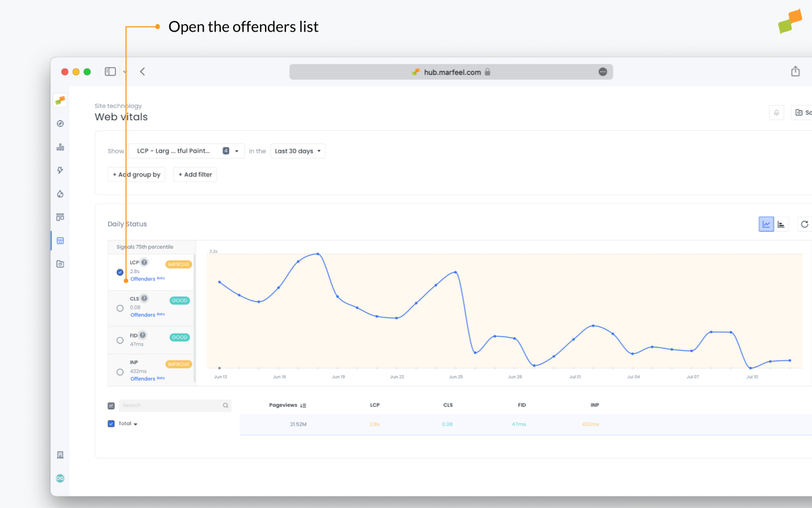Select the bar chart analytics icon in sidebar
The image size is (812, 508).
(60, 147)
